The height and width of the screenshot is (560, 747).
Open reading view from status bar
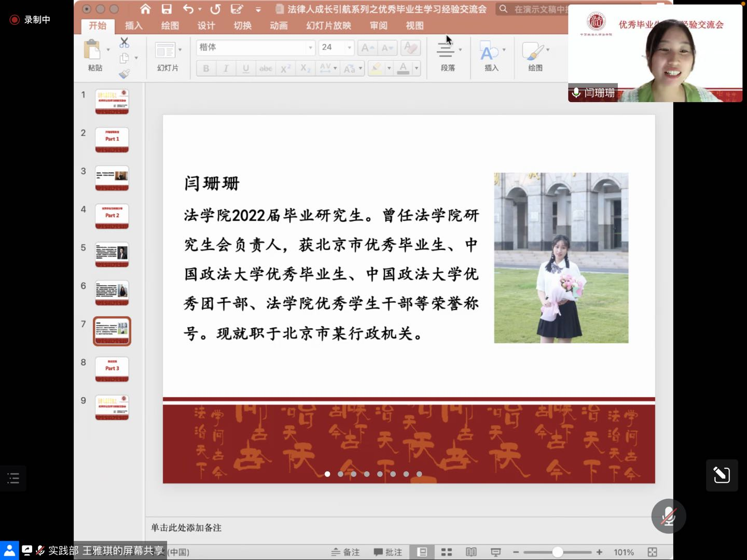[x=471, y=552]
